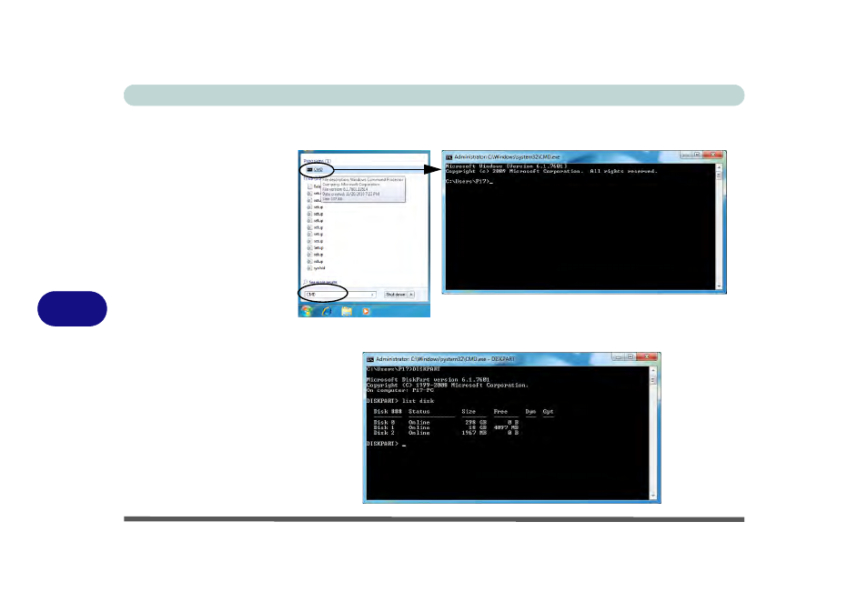Click the 'Disk 2' row in disk list
Image resolution: width=868 pixels, height=612 pixels.
(446, 433)
